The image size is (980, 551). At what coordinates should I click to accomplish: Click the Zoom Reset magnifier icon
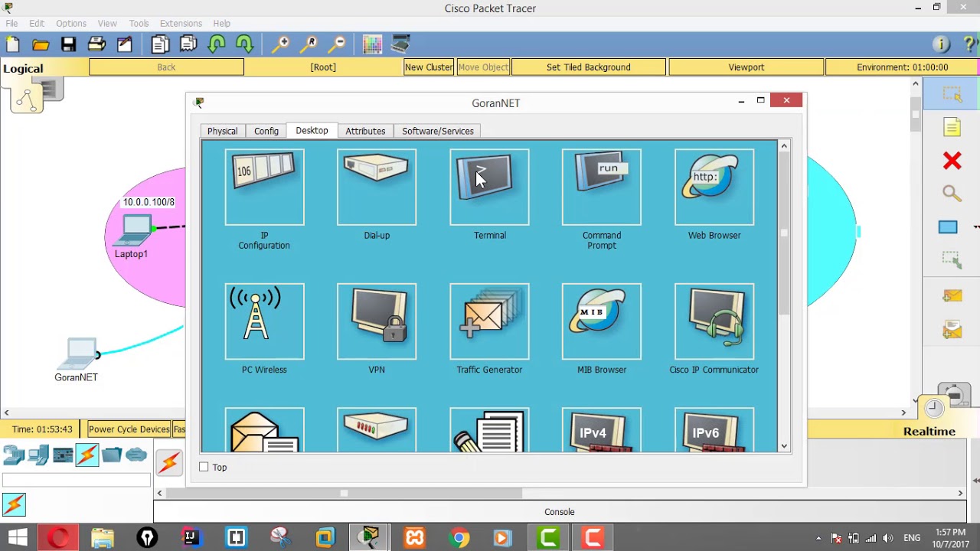309,44
